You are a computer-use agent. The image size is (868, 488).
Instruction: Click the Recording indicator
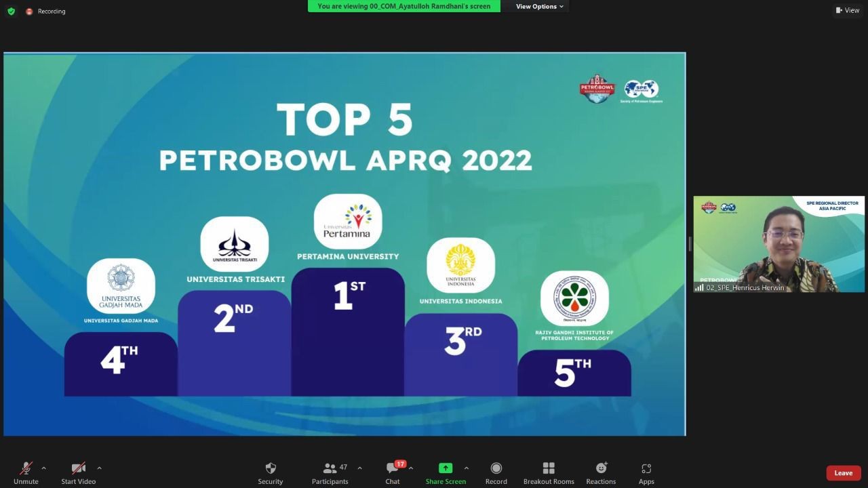point(45,12)
